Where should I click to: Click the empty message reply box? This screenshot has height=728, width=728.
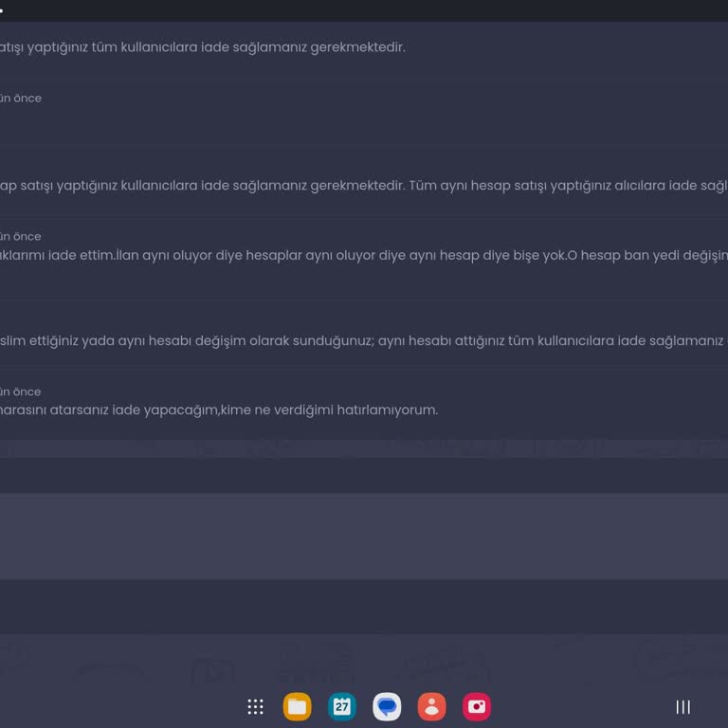point(364,537)
